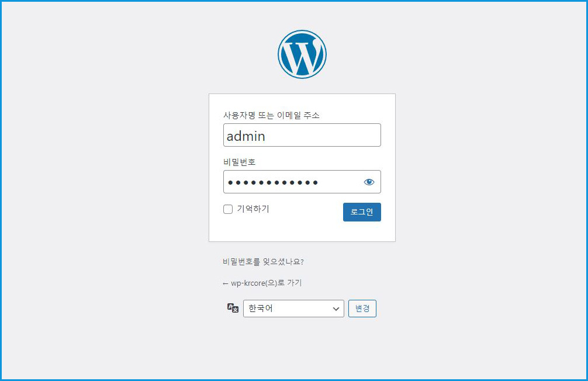Click the 비밀번호 field label
This screenshot has height=381, width=588.
(240, 162)
